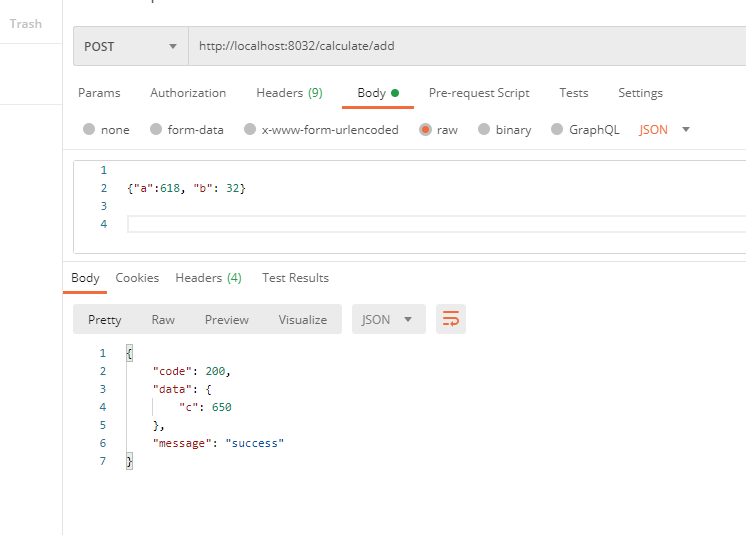Open the Test Results tab
The height and width of the screenshot is (535, 746).
click(295, 278)
